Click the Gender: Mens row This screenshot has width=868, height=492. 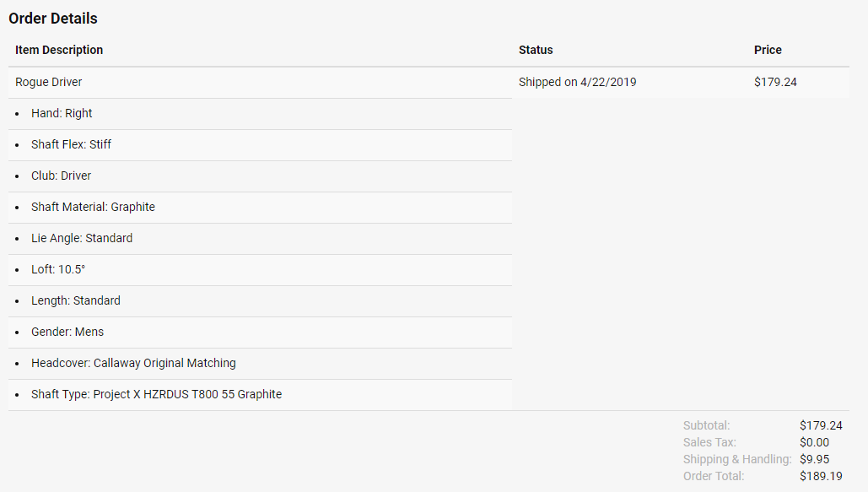(67, 332)
